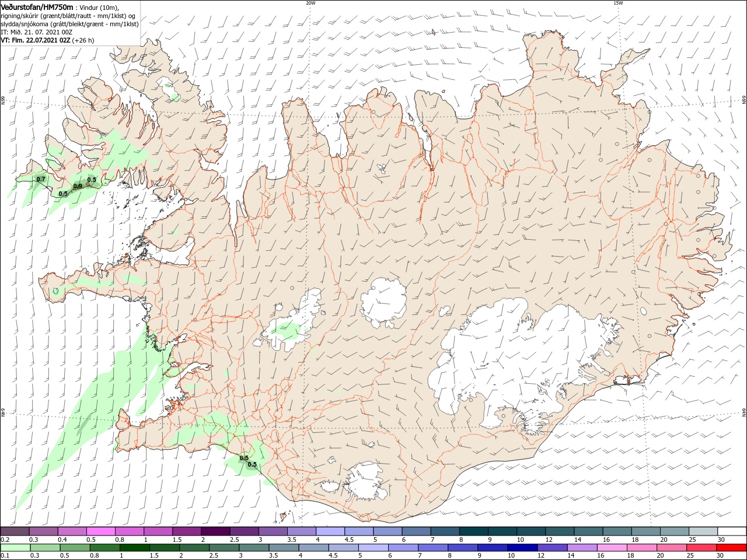Click the 15W longitude label

pos(618,2)
